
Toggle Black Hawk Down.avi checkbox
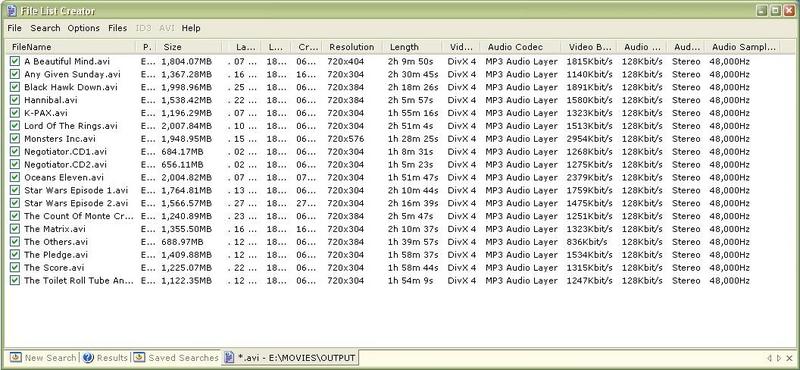tap(15, 87)
